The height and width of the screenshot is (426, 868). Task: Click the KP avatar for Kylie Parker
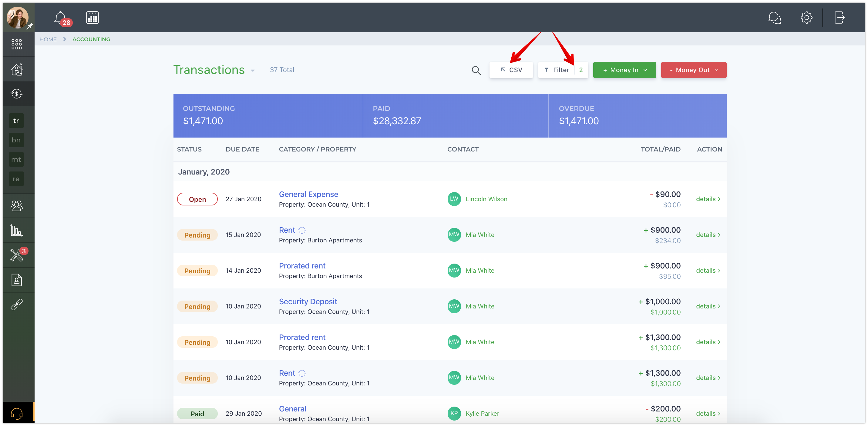click(x=454, y=413)
